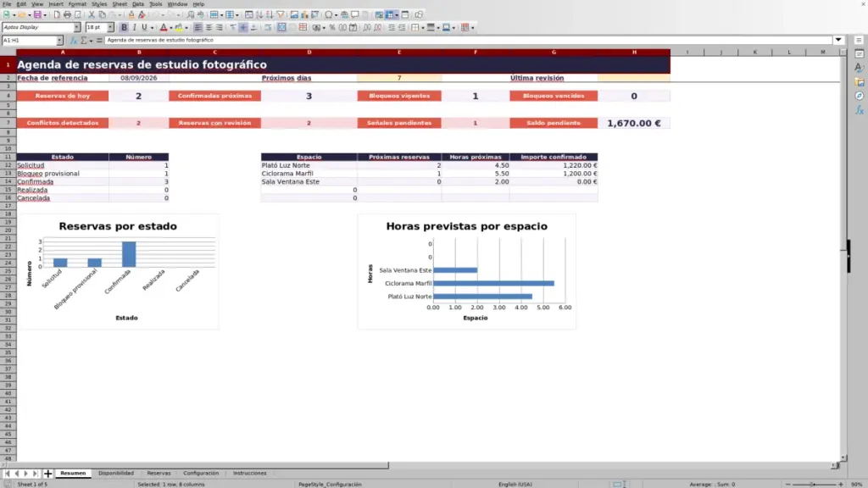Toggle Freeze Rows and Columns

[x=390, y=15]
